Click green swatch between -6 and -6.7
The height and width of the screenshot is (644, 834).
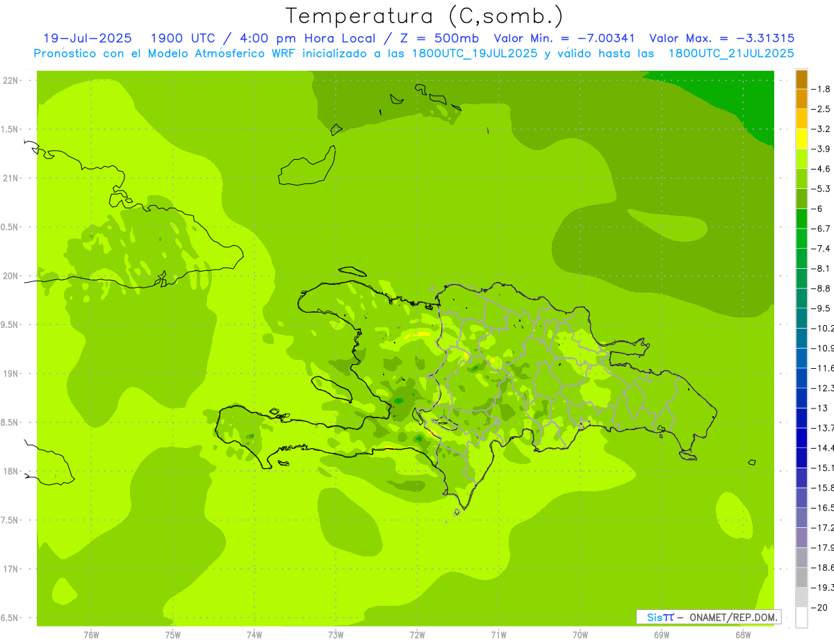[801, 218]
